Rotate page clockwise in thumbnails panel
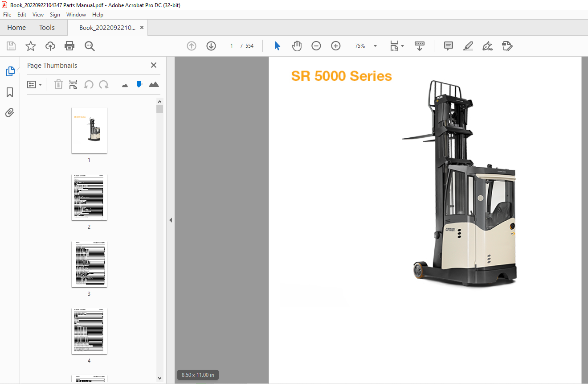588x384 pixels. [104, 84]
